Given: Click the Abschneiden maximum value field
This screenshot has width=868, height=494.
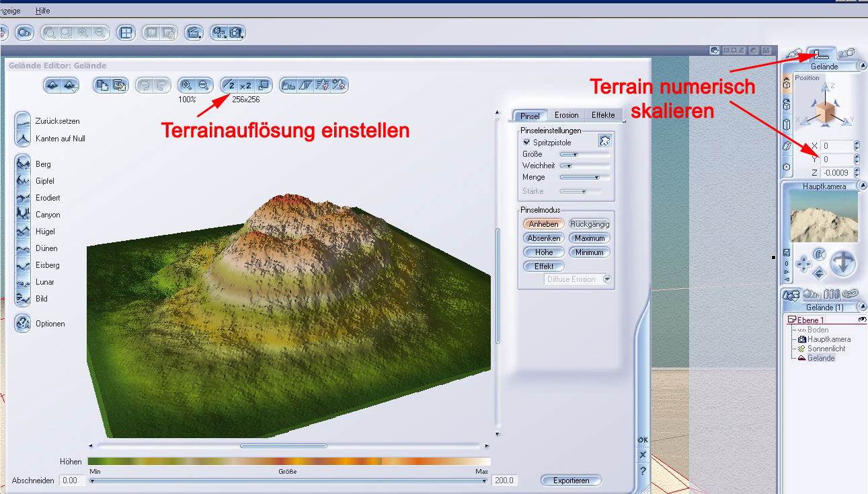Looking at the screenshot, I should (x=504, y=481).
